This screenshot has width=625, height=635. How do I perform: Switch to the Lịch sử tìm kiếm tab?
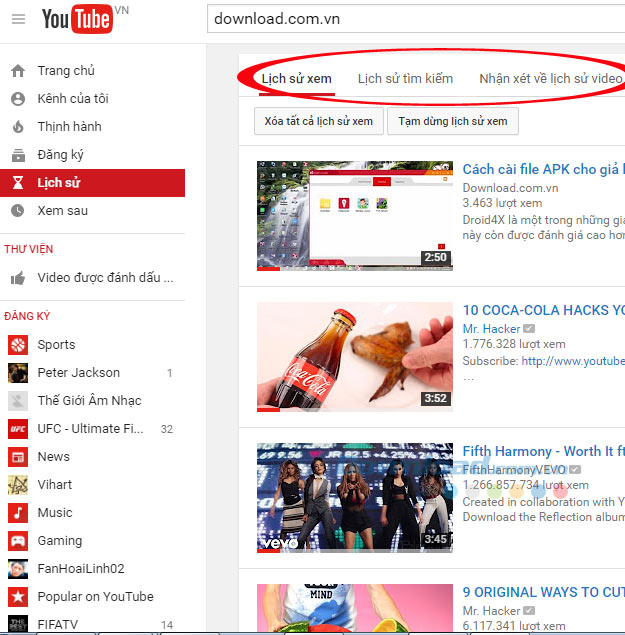pos(405,79)
